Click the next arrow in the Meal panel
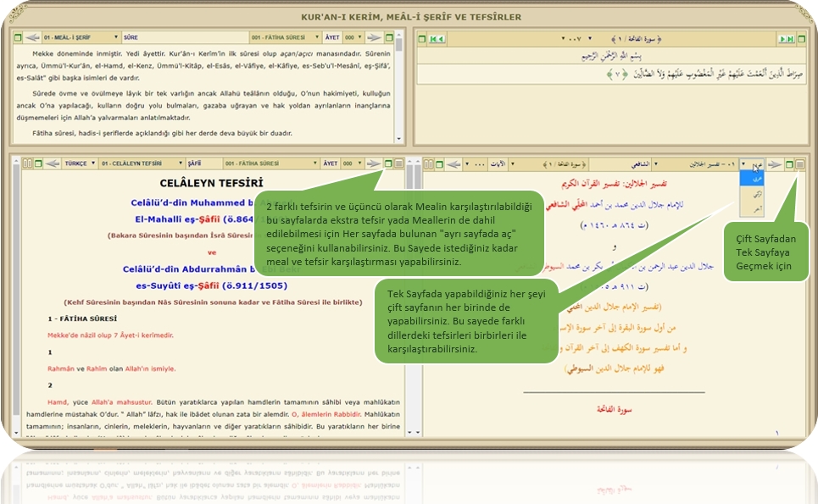 [x=374, y=37]
